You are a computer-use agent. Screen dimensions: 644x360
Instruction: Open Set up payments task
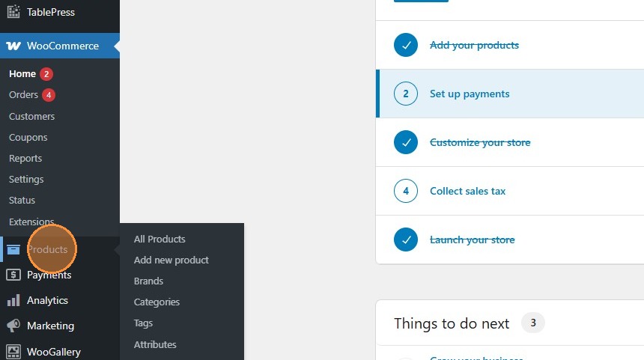pos(470,94)
